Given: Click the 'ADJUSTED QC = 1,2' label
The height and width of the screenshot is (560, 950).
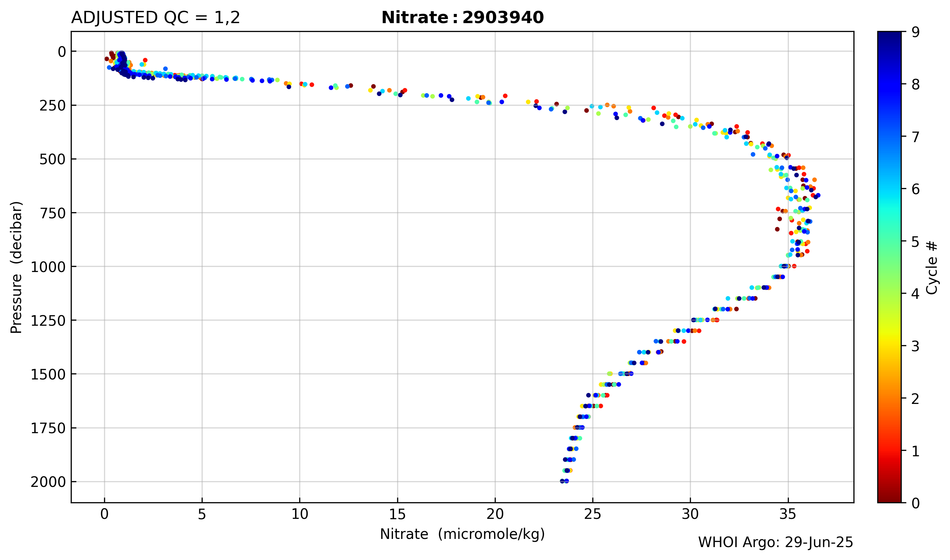Looking at the screenshot, I should tap(155, 18).
